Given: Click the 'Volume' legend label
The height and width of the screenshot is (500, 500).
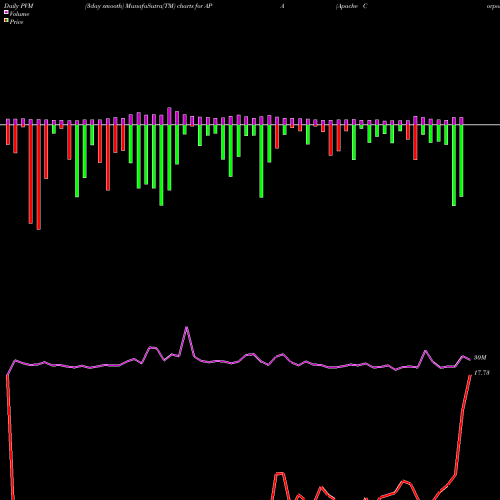Looking at the screenshot, I should tap(19, 14).
